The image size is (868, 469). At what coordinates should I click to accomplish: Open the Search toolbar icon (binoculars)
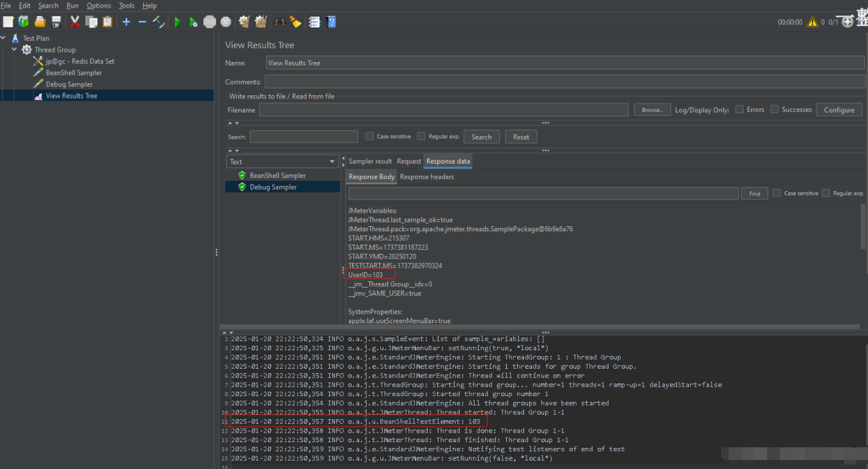point(279,21)
